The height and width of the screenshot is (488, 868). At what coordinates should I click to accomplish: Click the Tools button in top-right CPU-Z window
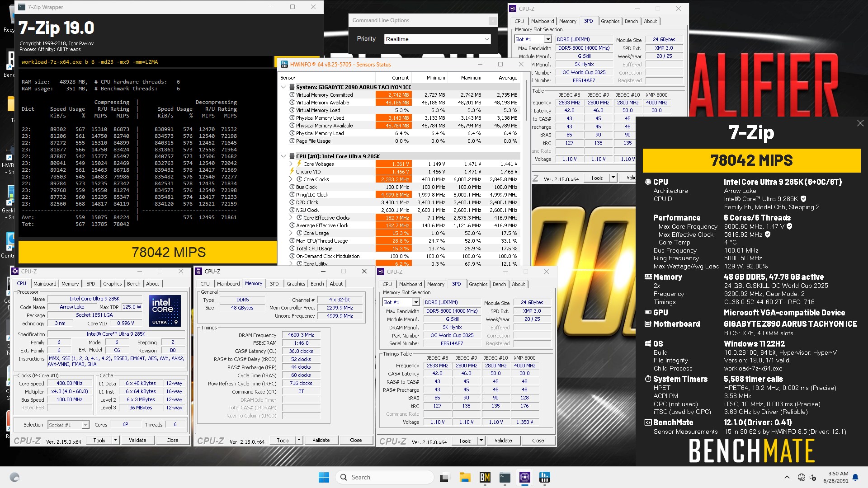click(x=597, y=178)
